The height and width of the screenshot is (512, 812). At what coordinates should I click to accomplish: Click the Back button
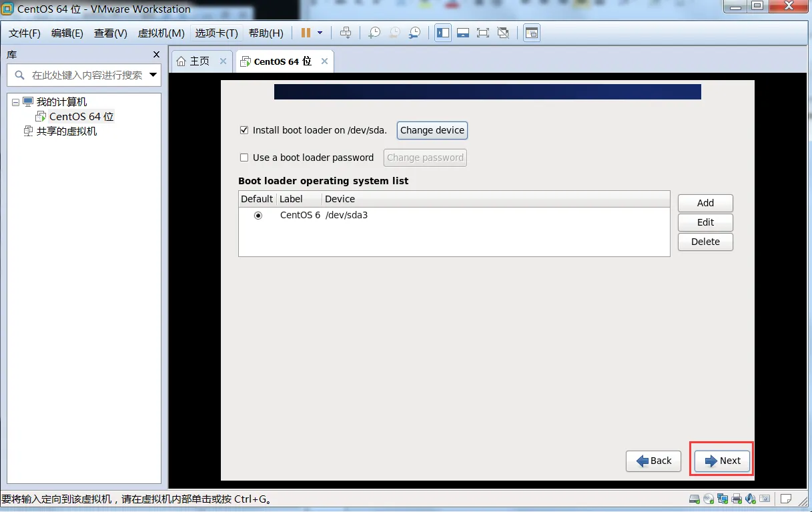click(653, 461)
